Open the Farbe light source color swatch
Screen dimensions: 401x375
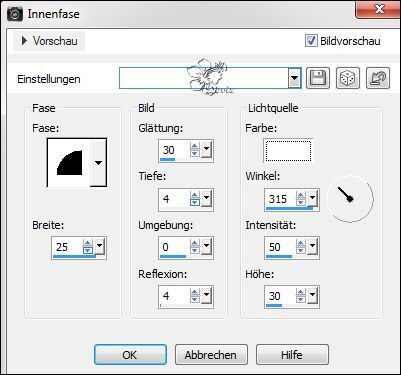tap(288, 151)
